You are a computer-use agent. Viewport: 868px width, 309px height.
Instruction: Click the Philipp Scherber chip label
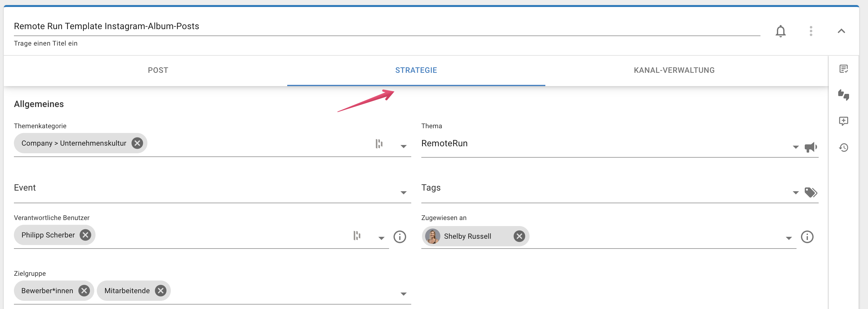click(48, 235)
